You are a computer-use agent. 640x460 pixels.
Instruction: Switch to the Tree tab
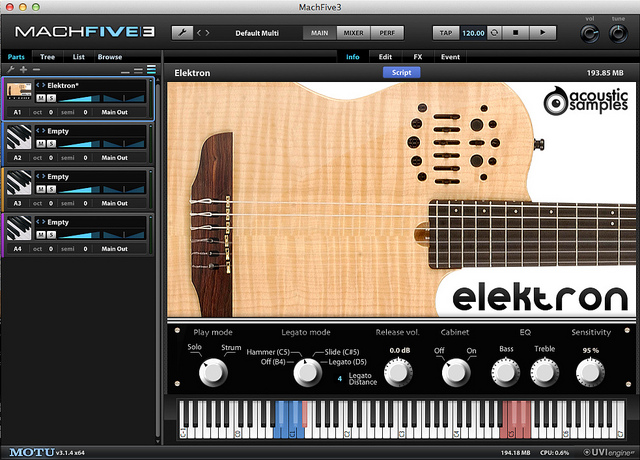point(47,57)
